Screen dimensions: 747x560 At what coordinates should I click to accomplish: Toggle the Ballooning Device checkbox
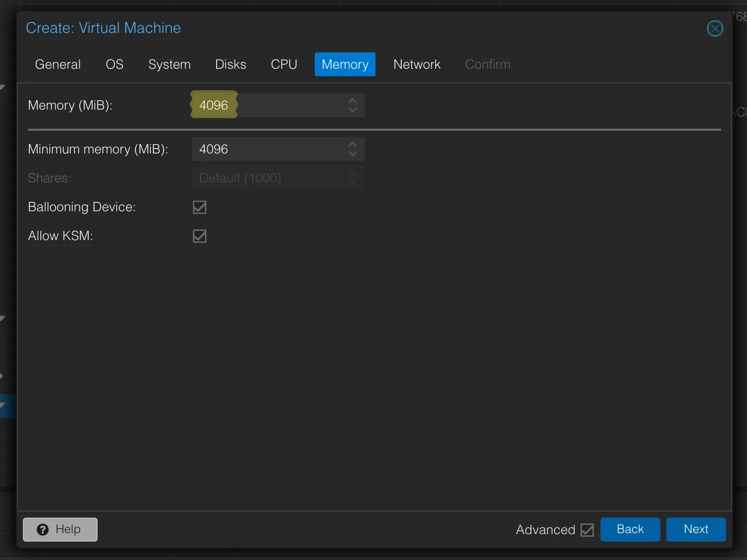pyautogui.click(x=200, y=207)
